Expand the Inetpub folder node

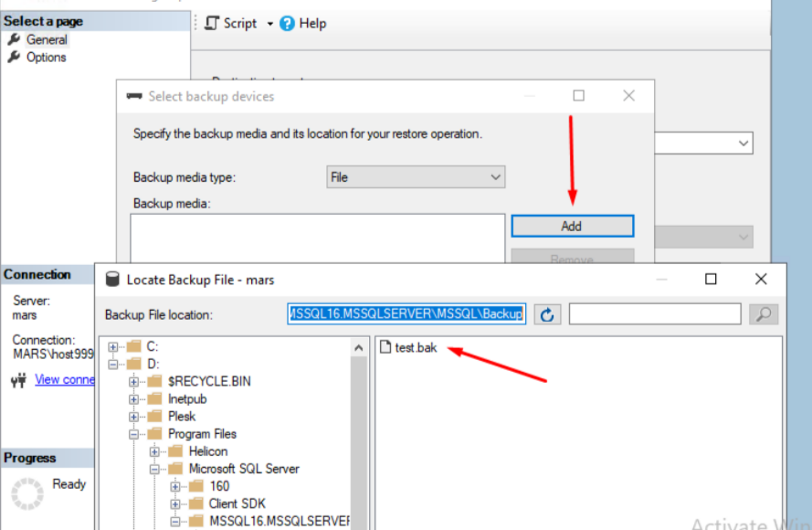click(133, 399)
